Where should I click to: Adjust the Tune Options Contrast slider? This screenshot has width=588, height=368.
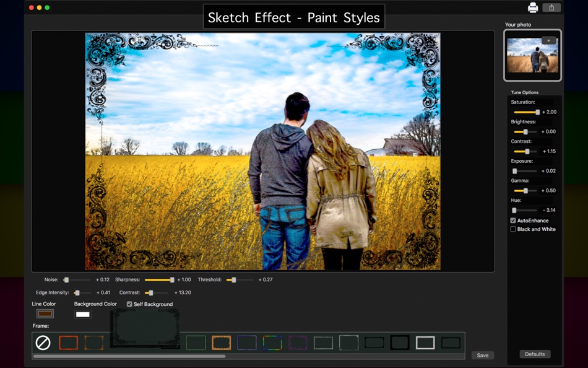[525, 151]
